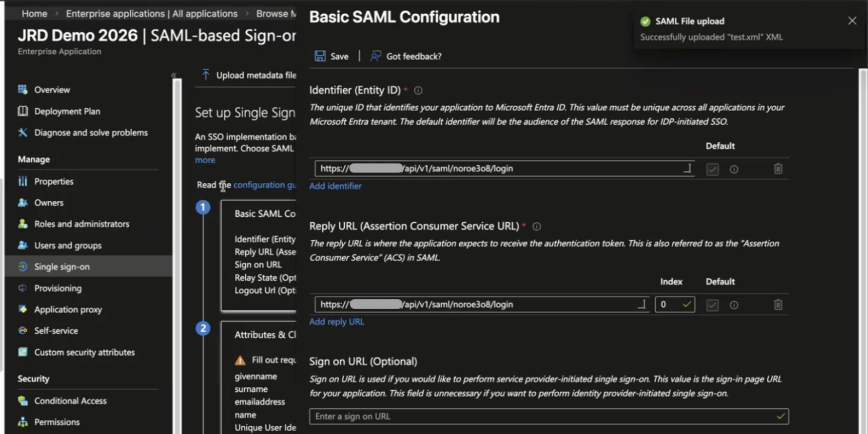This screenshot has width=868, height=434.
Task: Click the Got feedback person icon
Action: pyautogui.click(x=375, y=56)
